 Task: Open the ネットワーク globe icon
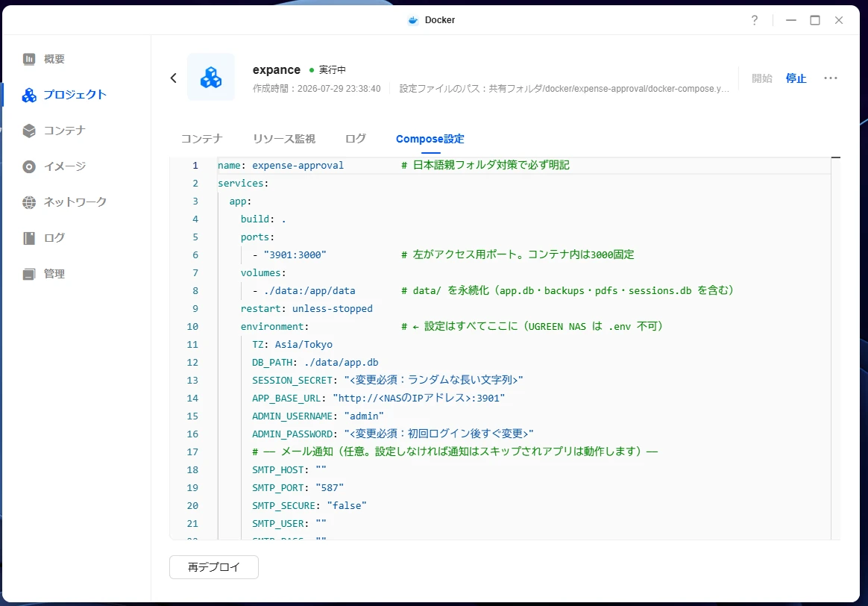(29, 203)
